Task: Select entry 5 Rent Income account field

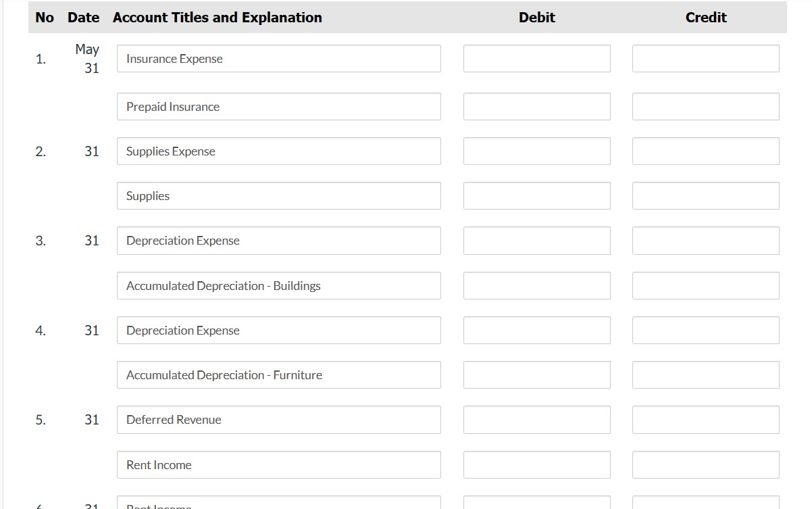Action: (279, 465)
